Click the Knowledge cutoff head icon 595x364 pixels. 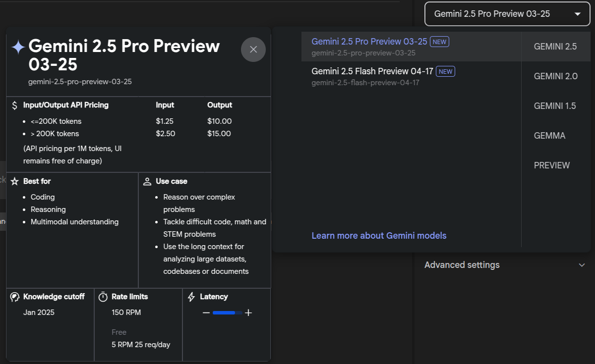click(15, 297)
